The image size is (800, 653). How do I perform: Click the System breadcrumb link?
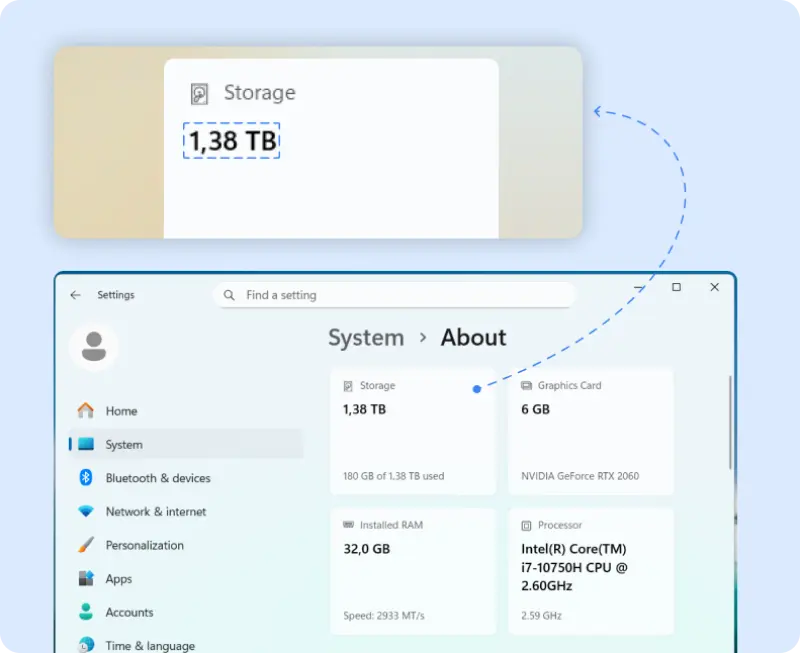(x=366, y=338)
